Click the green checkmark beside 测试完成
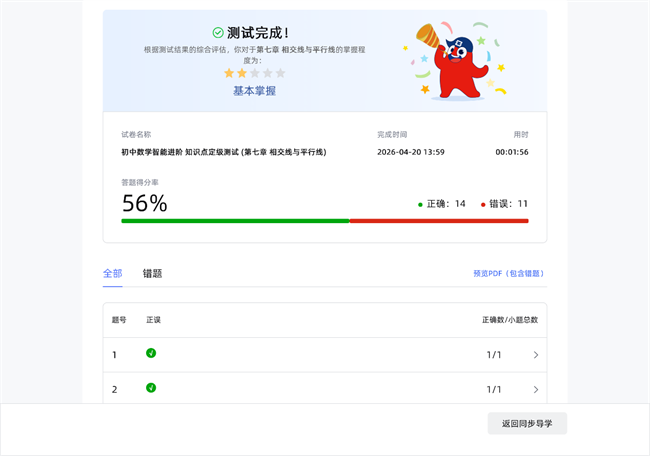Screen dimensions: 650x456 [x=218, y=32]
